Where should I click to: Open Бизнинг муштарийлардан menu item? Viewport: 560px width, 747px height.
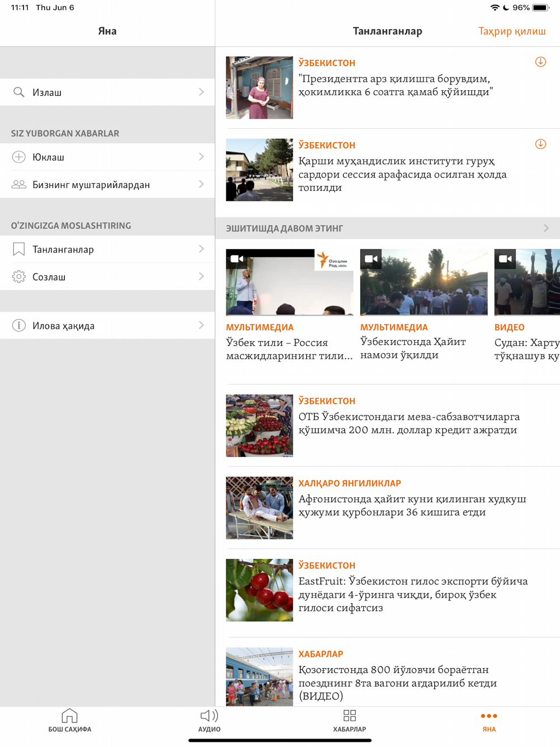[108, 184]
